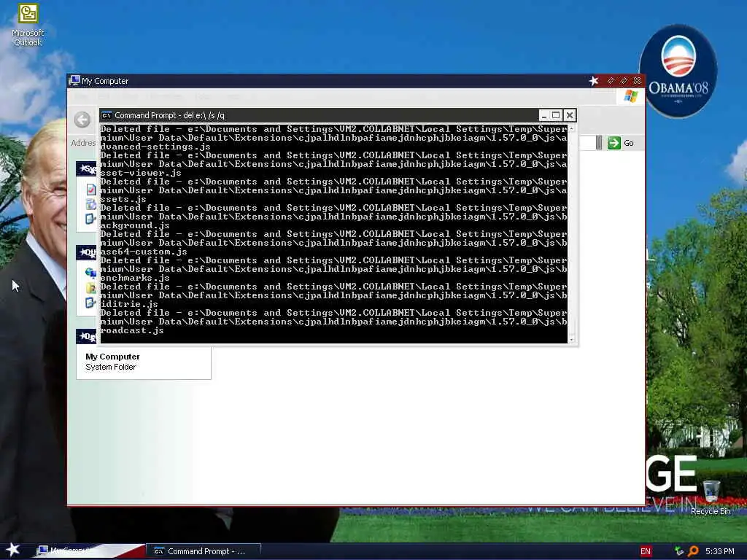
Task: Click the Command Prompt title bar text
Action: 169,115
